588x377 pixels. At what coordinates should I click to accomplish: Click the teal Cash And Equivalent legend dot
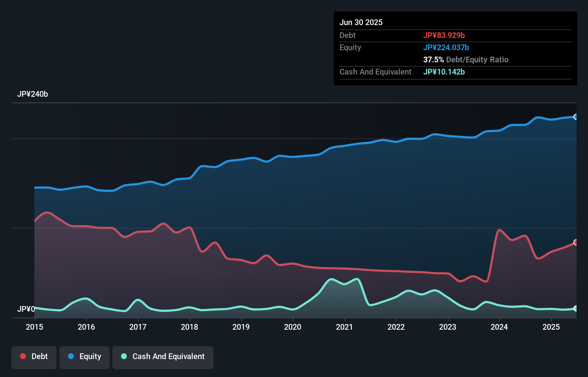pos(124,356)
